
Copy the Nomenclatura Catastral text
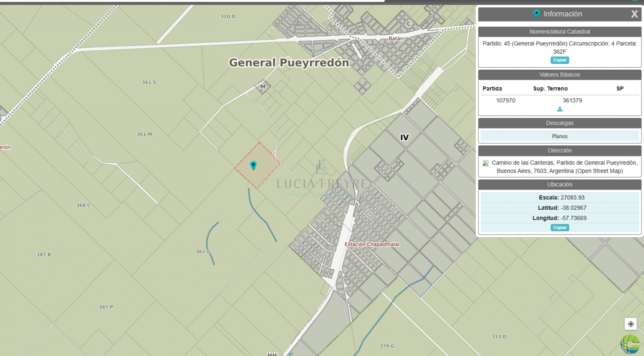point(560,60)
